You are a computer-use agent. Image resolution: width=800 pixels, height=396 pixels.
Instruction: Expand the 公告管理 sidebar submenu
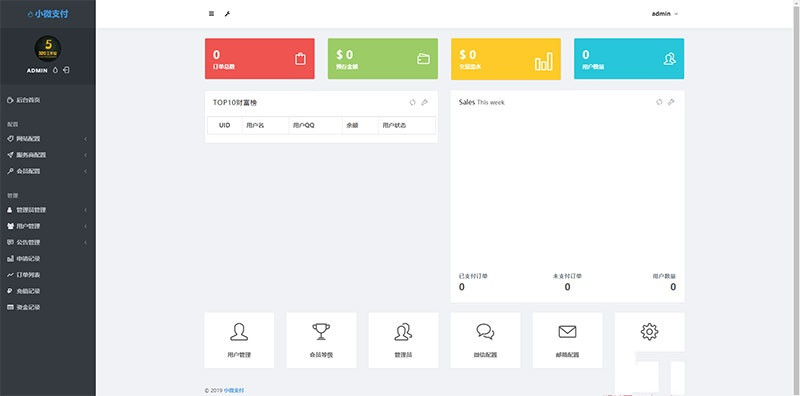click(47, 242)
